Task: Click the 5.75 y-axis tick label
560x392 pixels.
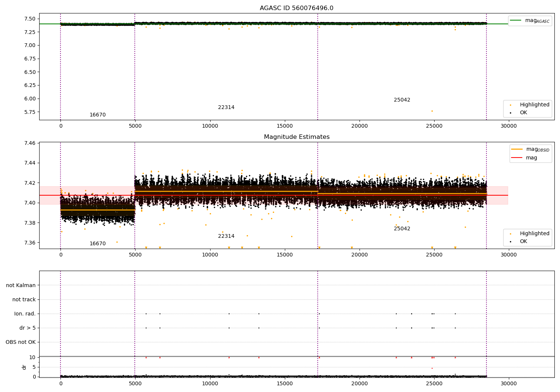Action: pos(29,112)
